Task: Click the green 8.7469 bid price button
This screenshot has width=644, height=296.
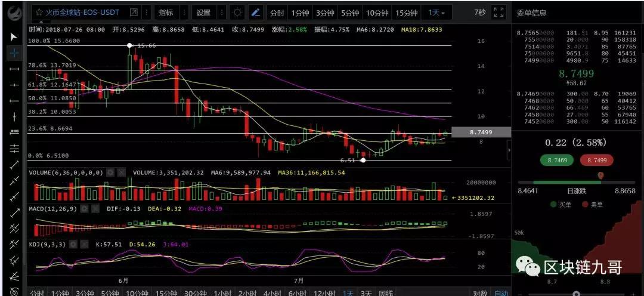Action: pyautogui.click(x=556, y=160)
